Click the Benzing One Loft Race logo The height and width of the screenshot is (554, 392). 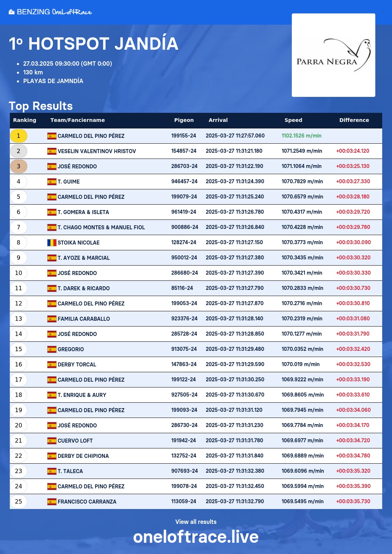pyautogui.click(x=50, y=12)
